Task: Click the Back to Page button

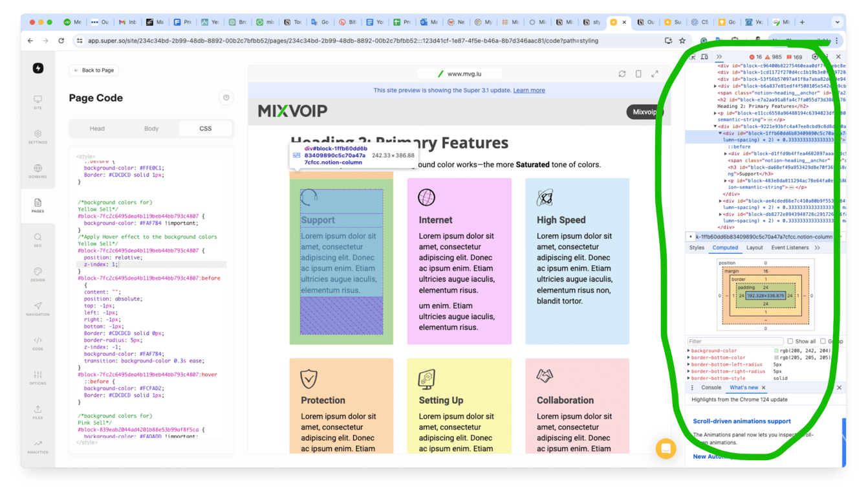Action: point(94,71)
